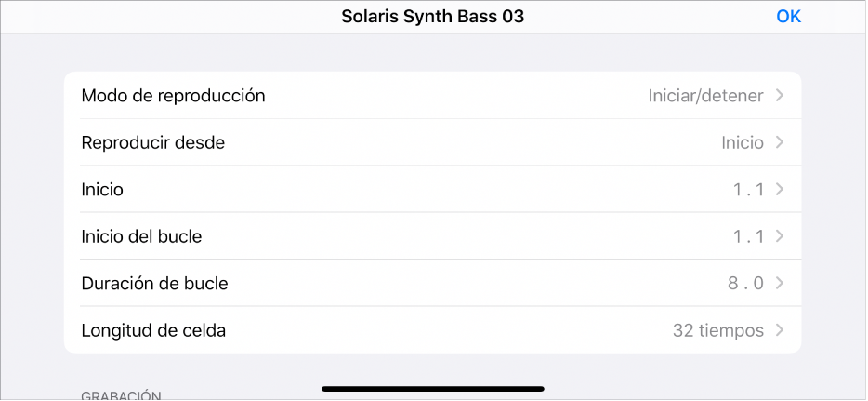Open the Reproducir desde setting

click(x=153, y=142)
